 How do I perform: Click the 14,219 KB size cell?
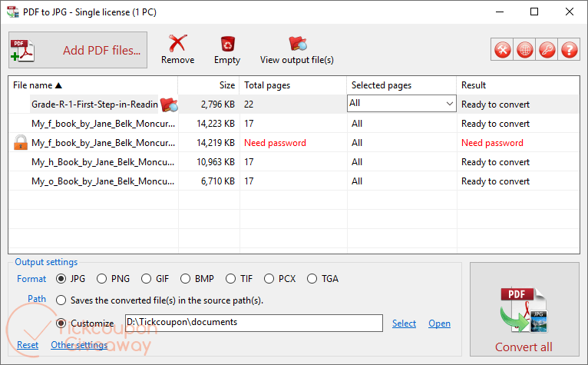coord(216,143)
